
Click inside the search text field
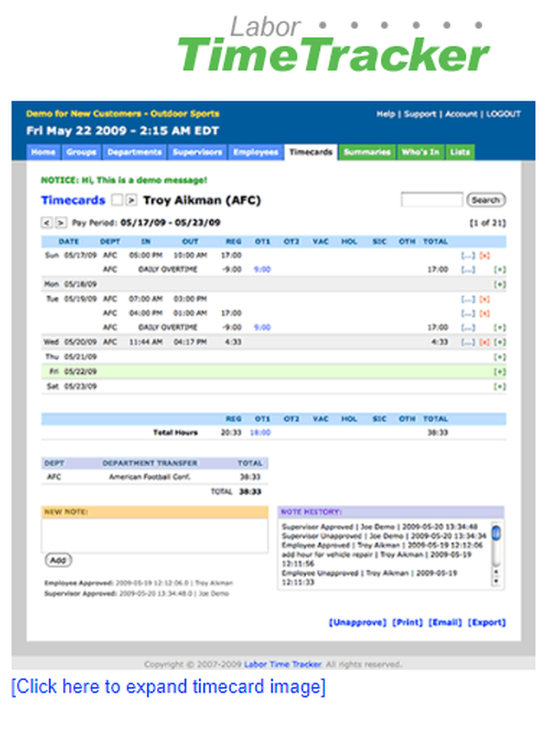pos(431,200)
